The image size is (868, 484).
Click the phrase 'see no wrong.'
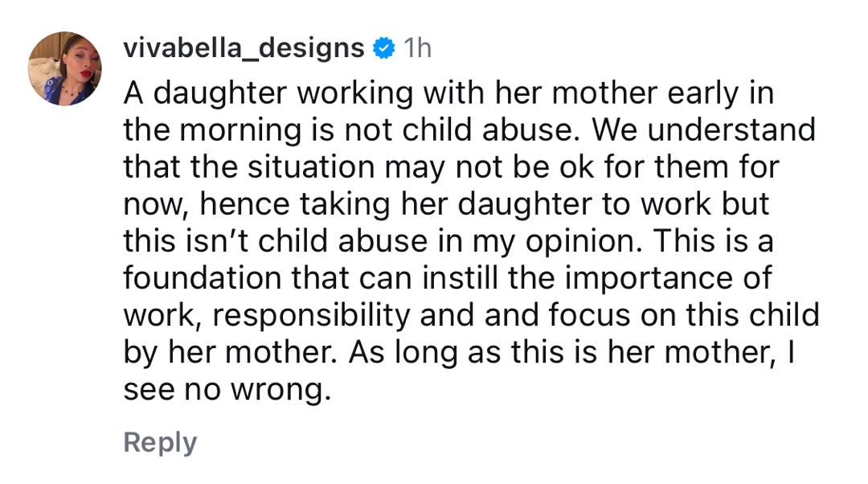[227, 390]
